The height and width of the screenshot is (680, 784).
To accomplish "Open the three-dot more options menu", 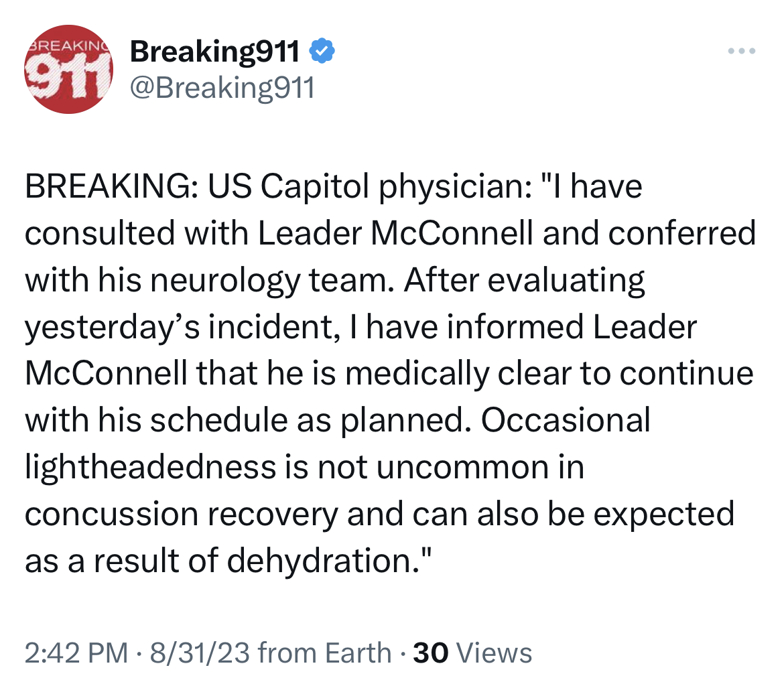I will click(x=742, y=50).
